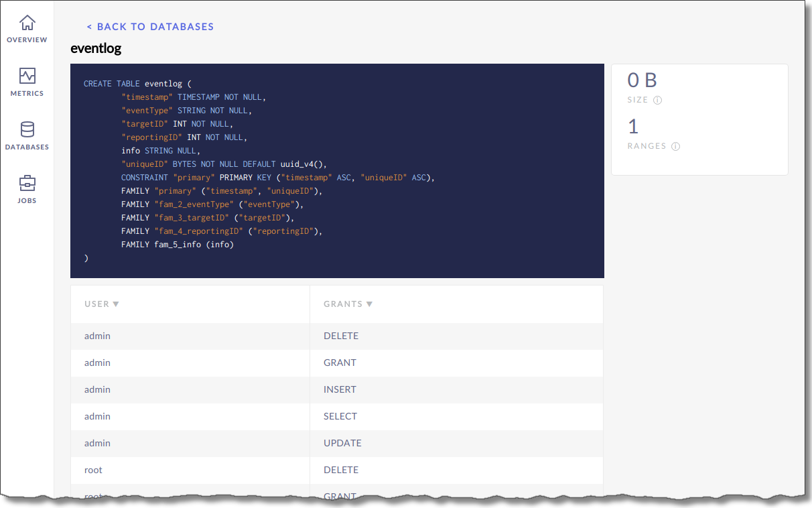Viewport: 812px width, 508px height.
Task: Sort by the Grants column arrow
Action: click(369, 304)
